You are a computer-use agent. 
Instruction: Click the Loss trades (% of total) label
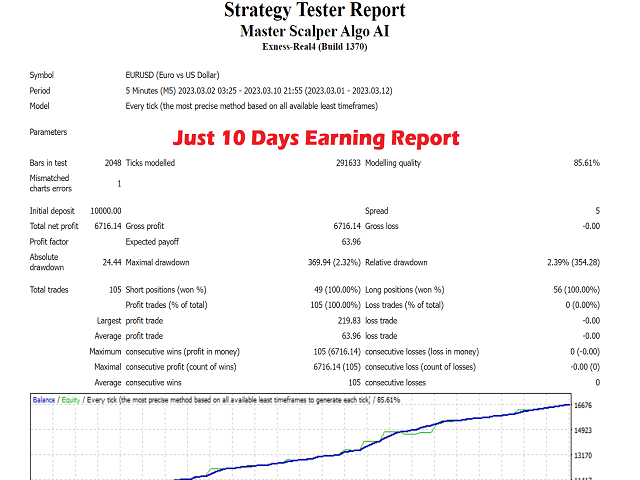coord(404,305)
